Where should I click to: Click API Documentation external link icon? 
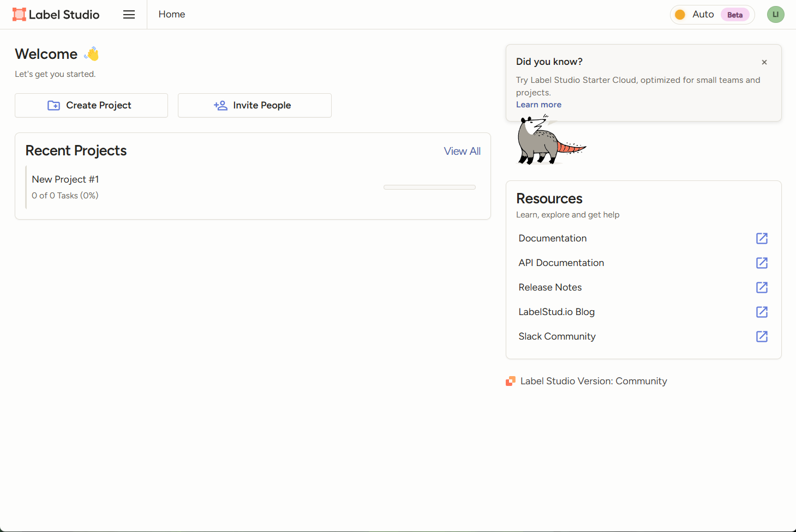click(x=762, y=263)
